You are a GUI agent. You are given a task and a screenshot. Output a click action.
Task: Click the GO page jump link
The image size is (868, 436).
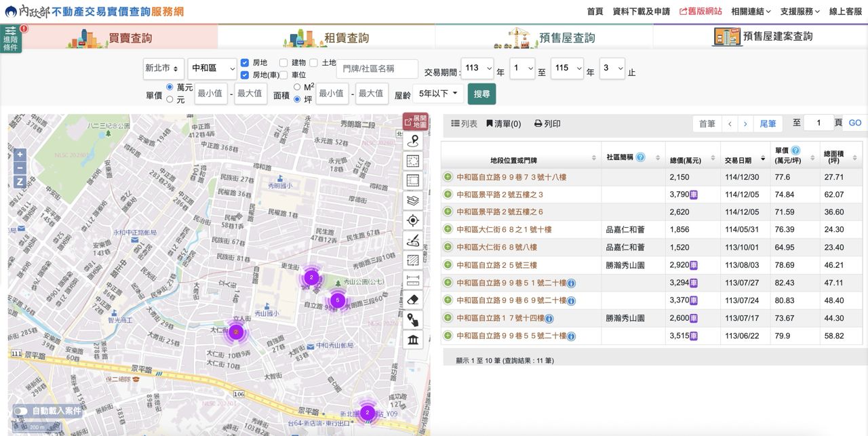click(x=855, y=123)
